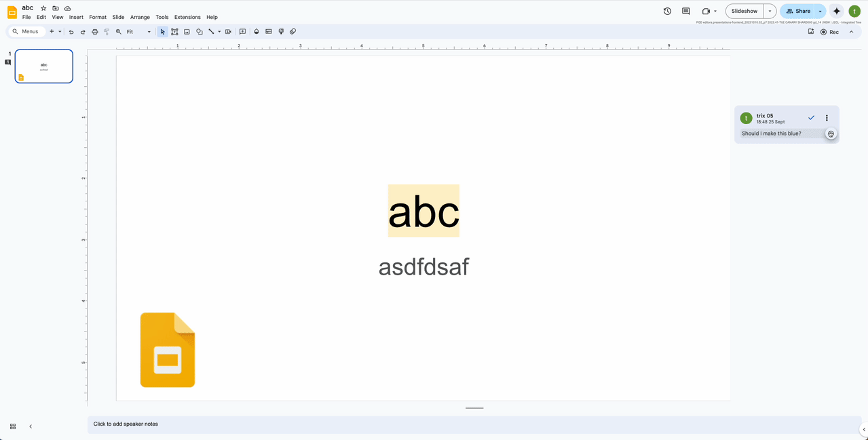Start the presentation with Slideshow
868x440 pixels.
tap(744, 11)
